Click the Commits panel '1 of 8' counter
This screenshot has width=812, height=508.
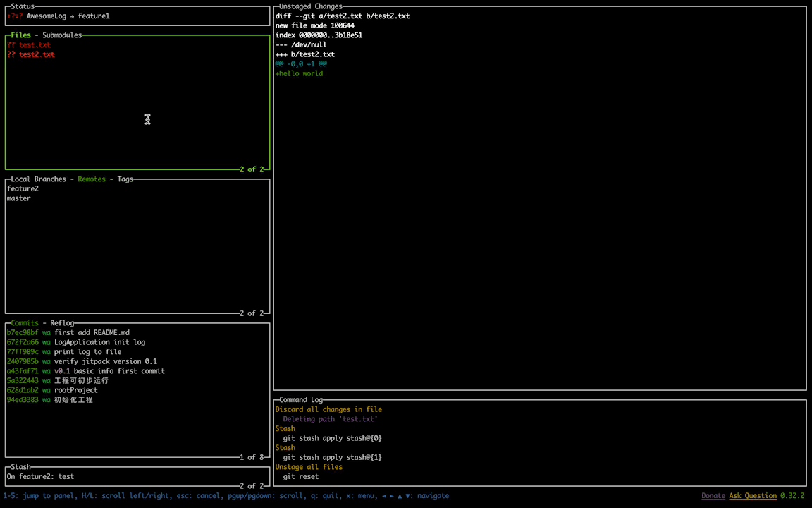[x=252, y=457]
